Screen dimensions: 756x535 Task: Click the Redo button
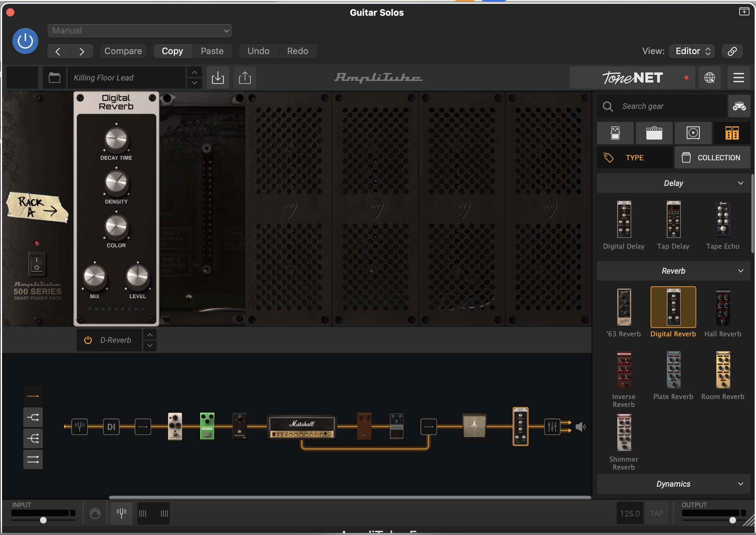(x=297, y=51)
